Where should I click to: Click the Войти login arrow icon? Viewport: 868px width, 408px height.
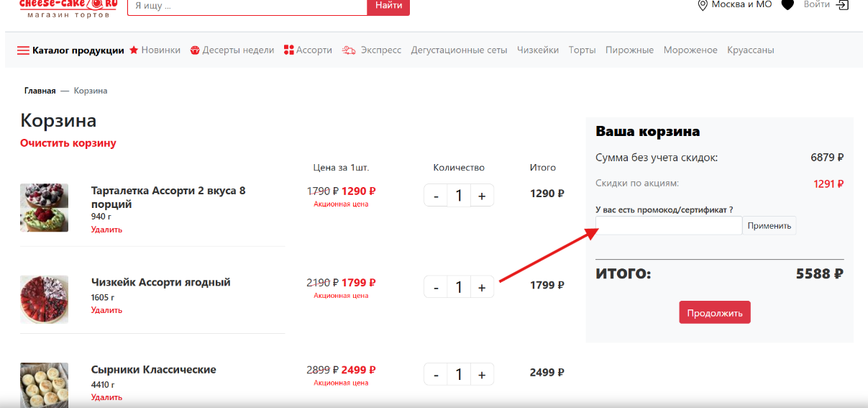[843, 5]
